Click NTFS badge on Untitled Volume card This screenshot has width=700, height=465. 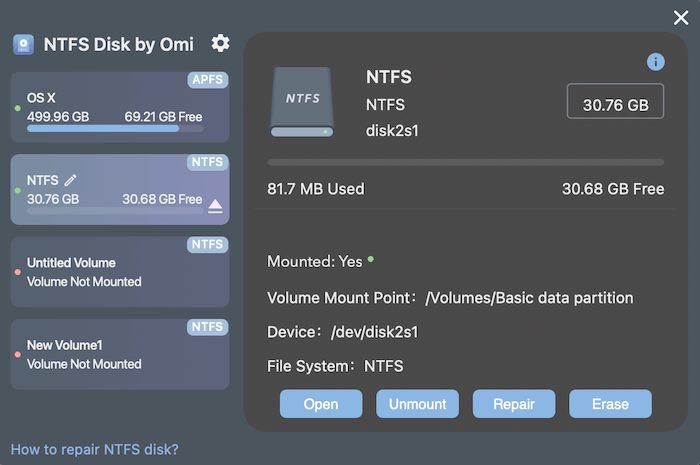click(x=208, y=245)
